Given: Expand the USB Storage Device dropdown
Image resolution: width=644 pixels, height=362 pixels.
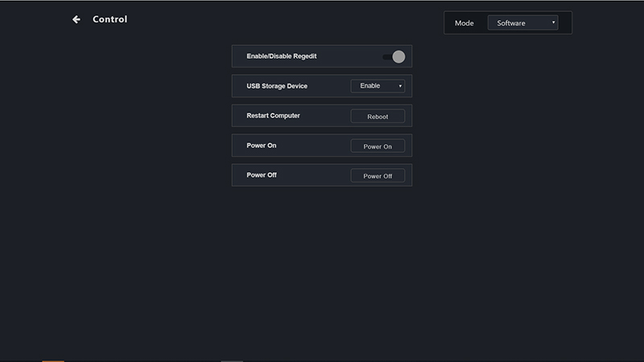Looking at the screenshot, I should coord(378,86).
